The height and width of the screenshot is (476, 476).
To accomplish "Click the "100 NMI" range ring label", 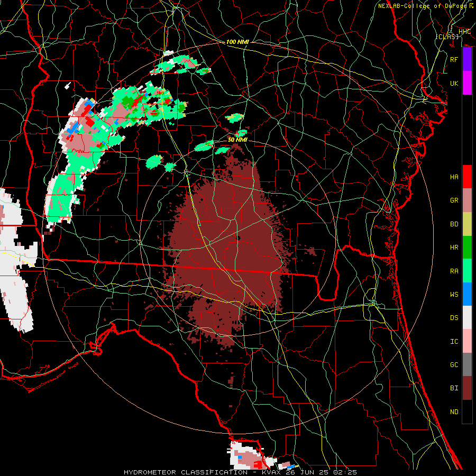I will click(x=237, y=42).
